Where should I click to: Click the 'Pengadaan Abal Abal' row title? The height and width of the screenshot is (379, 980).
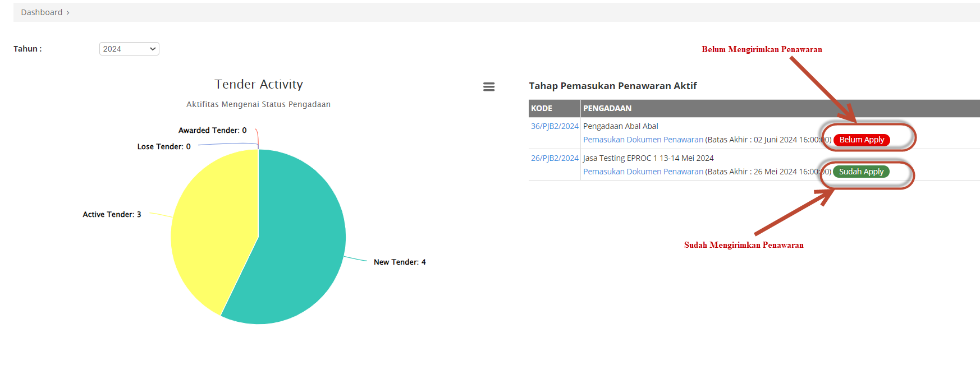point(620,126)
